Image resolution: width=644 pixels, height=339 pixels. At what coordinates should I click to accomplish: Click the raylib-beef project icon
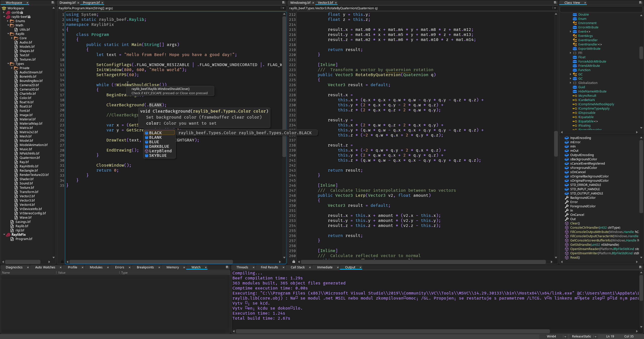pos(8,17)
